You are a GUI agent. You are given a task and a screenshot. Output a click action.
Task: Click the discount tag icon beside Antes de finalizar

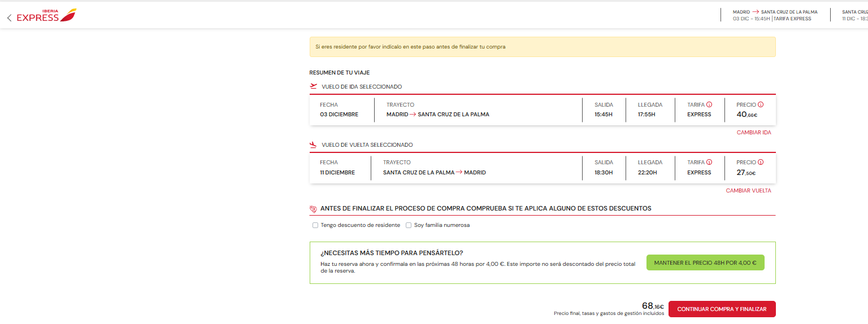click(x=314, y=209)
